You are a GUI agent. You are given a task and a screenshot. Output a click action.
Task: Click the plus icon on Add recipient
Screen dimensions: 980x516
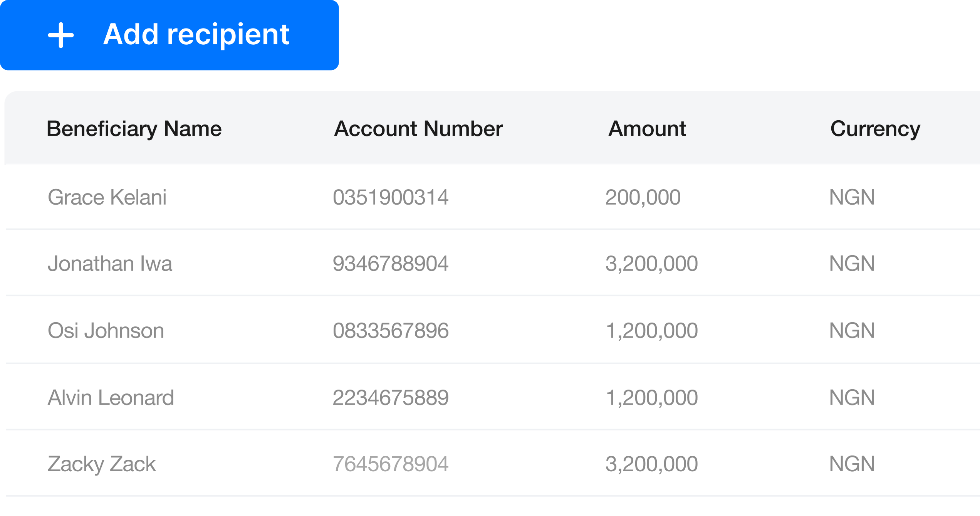(61, 35)
